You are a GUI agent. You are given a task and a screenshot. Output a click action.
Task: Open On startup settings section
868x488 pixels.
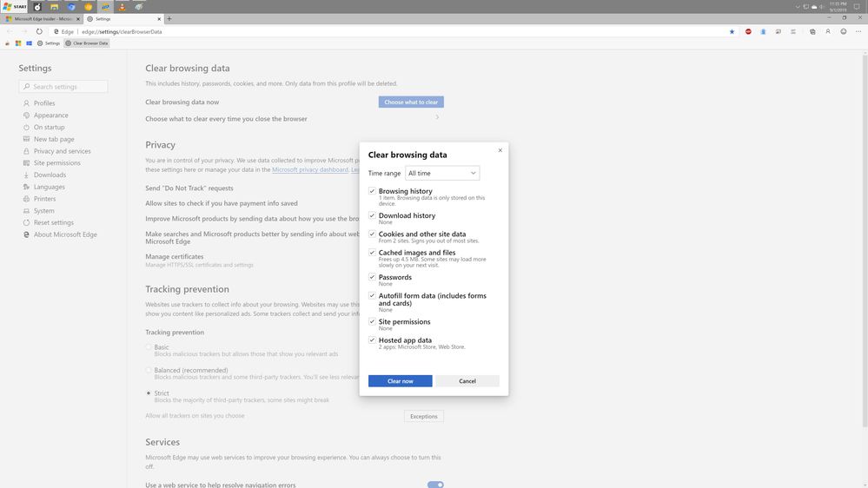pyautogui.click(x=49, y=128)
